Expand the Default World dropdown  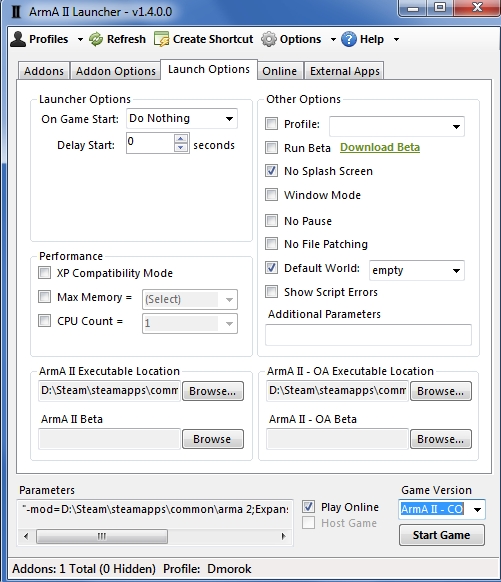click(417, 270)
